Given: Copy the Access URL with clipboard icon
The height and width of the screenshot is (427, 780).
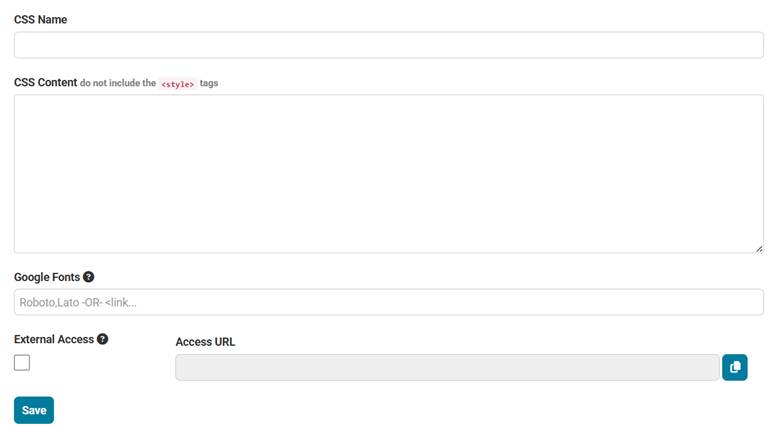Looking at the screenshot, I should 735,367.
